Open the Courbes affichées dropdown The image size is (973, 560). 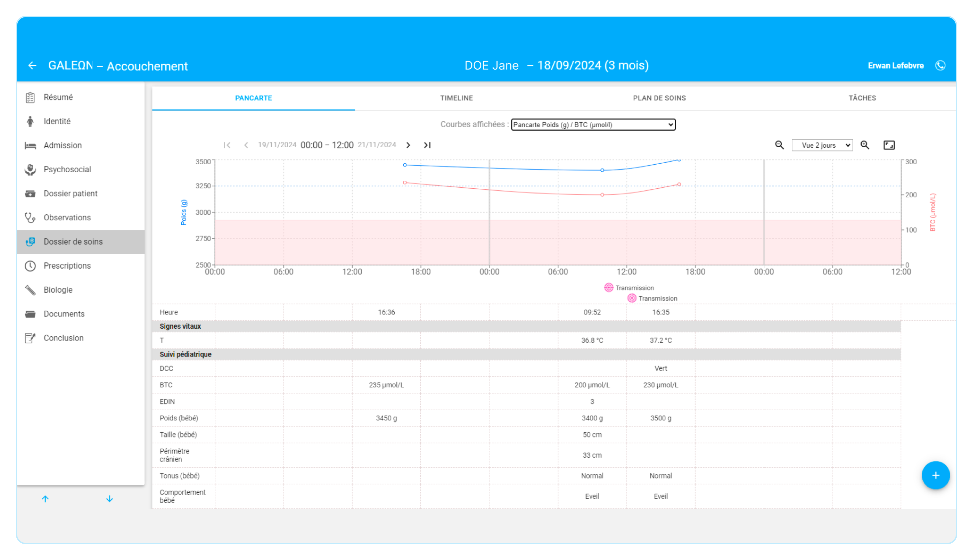coord(593,125)
